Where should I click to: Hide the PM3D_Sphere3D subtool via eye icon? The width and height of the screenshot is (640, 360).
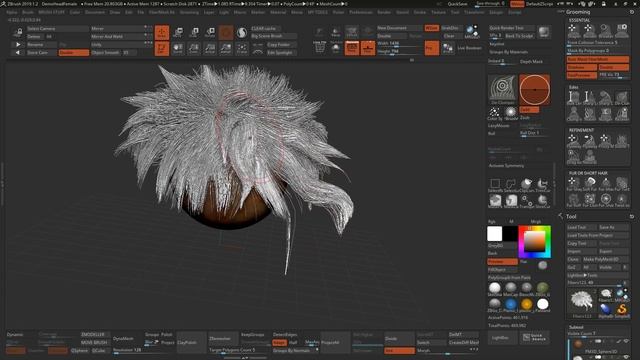[626, 341]
